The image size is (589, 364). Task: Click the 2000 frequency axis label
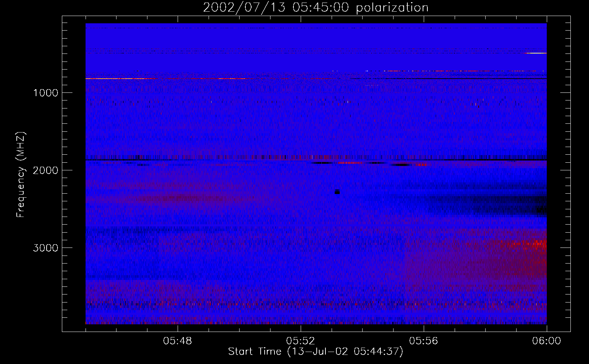point(46,170)
